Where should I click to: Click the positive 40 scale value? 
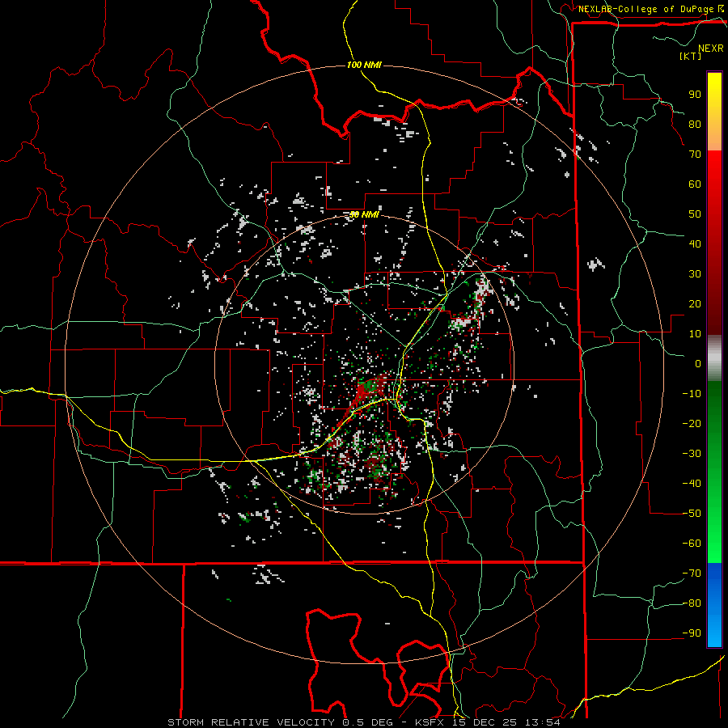695,243
